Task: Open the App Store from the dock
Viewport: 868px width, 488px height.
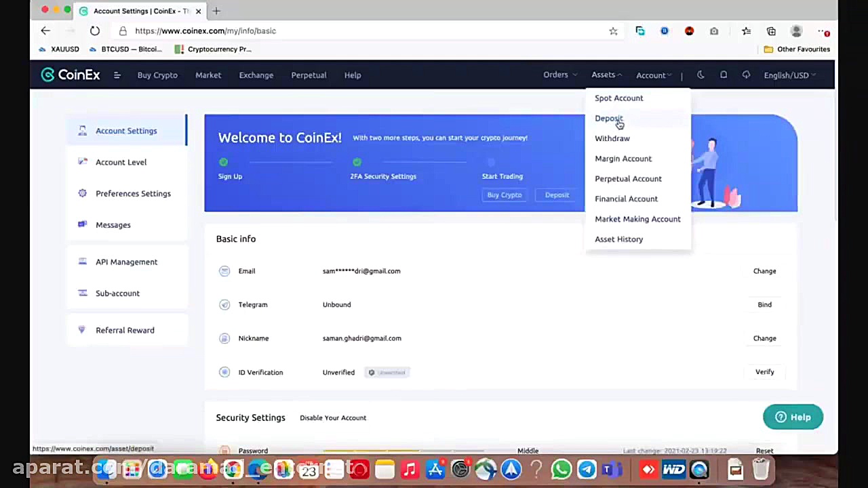Action: pyautogui.click(x=435, y=469)
